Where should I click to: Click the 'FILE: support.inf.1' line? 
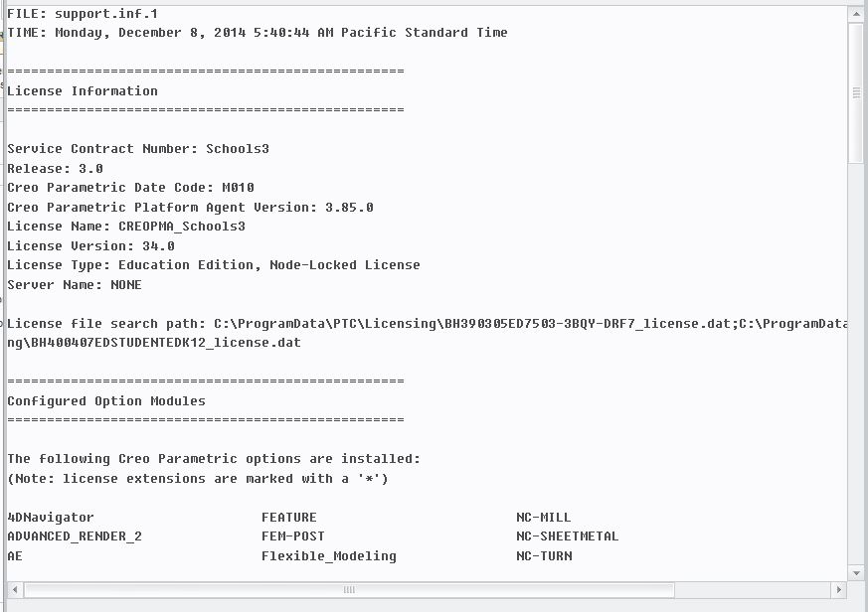pyautogui.click(x=83, y=13)
